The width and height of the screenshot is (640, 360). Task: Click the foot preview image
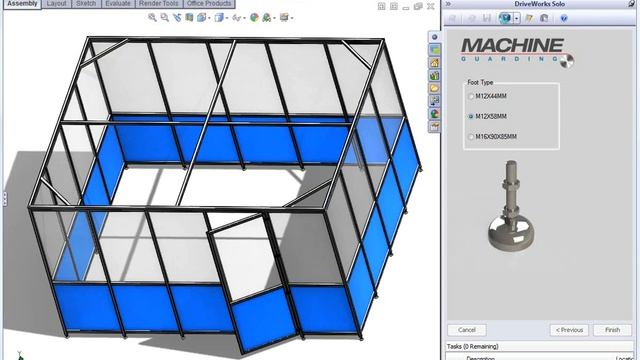coord(510,205)
